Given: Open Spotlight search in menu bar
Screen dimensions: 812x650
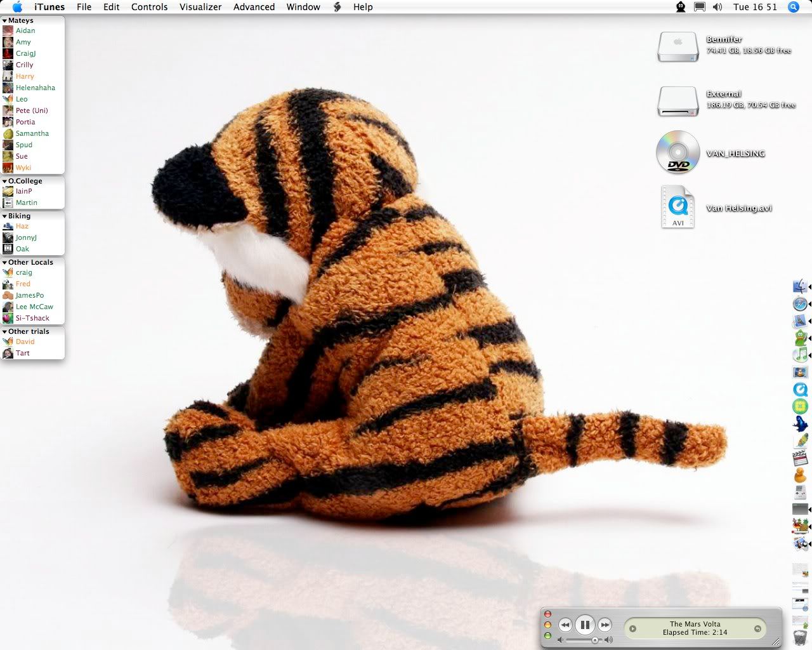Looking at the screenshot, I should (x=793, y=7).
